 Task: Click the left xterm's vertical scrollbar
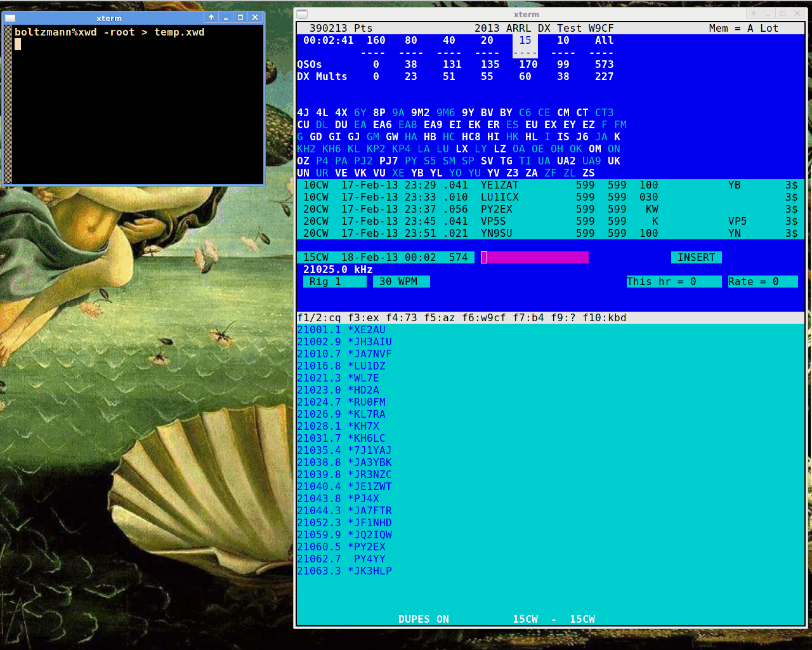click(8, 104)
